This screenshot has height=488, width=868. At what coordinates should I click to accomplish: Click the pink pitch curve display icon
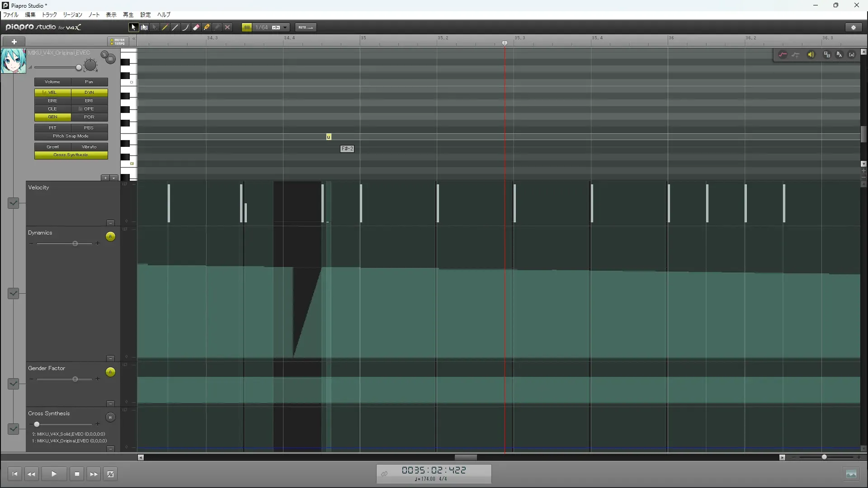click(x=783, y=55)
